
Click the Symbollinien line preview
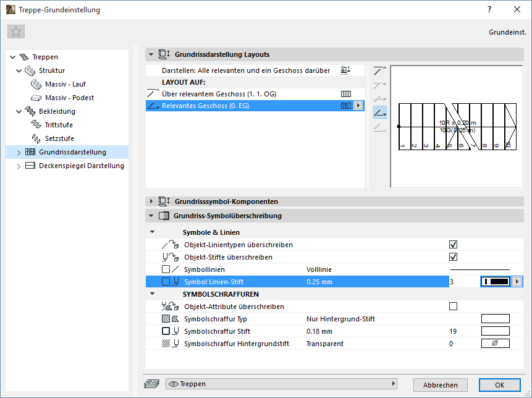479,269
